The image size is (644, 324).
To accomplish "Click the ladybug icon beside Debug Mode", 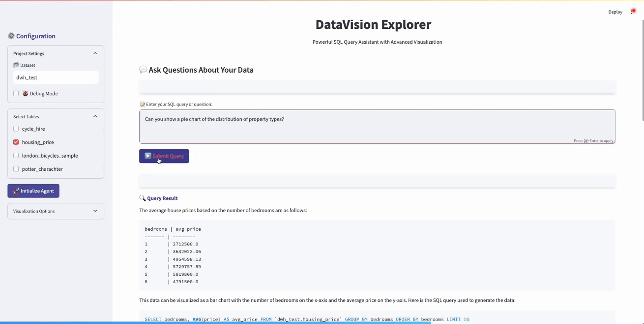I will click(x=25, y=93).
